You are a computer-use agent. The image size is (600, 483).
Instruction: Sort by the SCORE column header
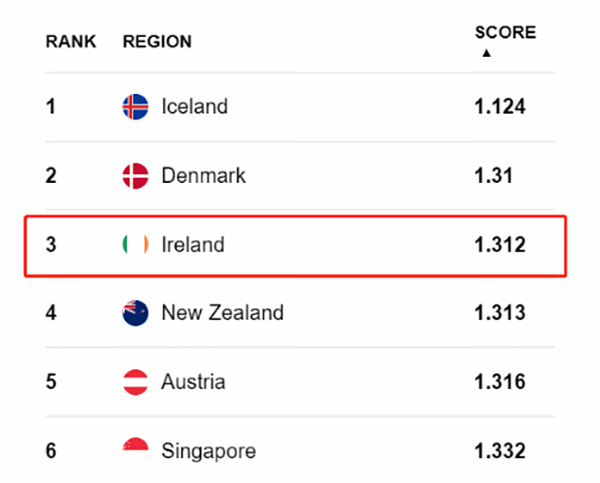pos(505,33)
